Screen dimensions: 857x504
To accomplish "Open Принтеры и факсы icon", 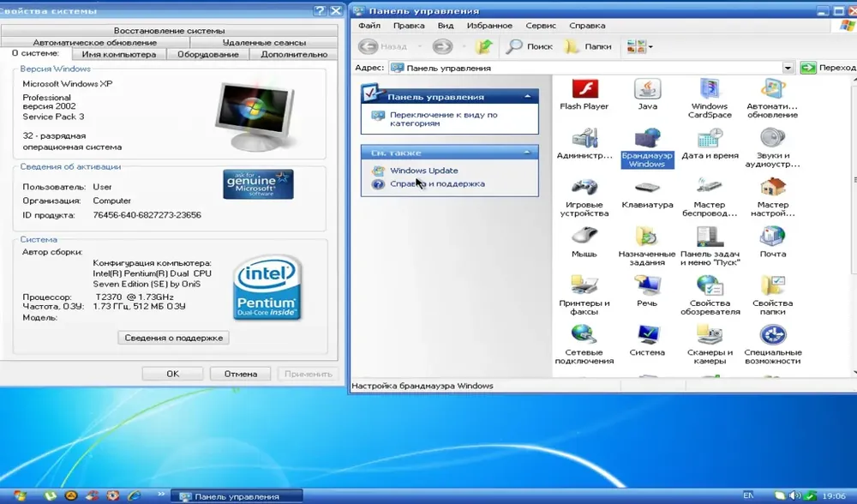I will [x=584, y=296].
